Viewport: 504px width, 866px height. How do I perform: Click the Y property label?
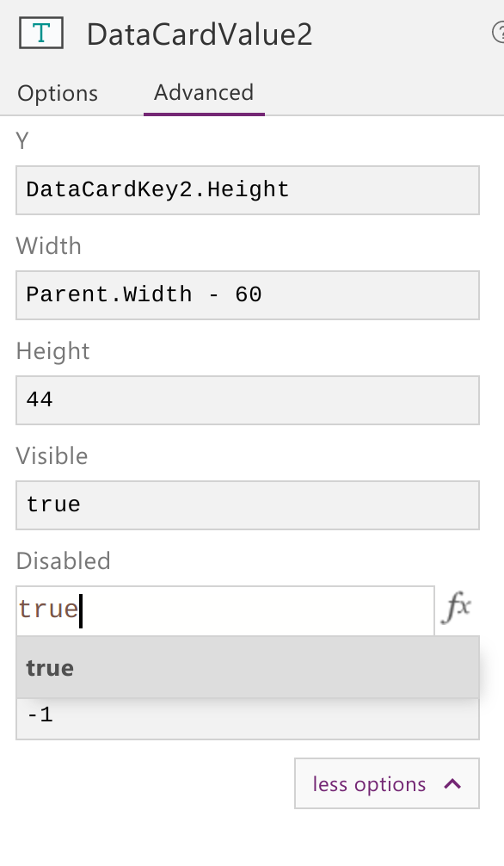point(22,141)
